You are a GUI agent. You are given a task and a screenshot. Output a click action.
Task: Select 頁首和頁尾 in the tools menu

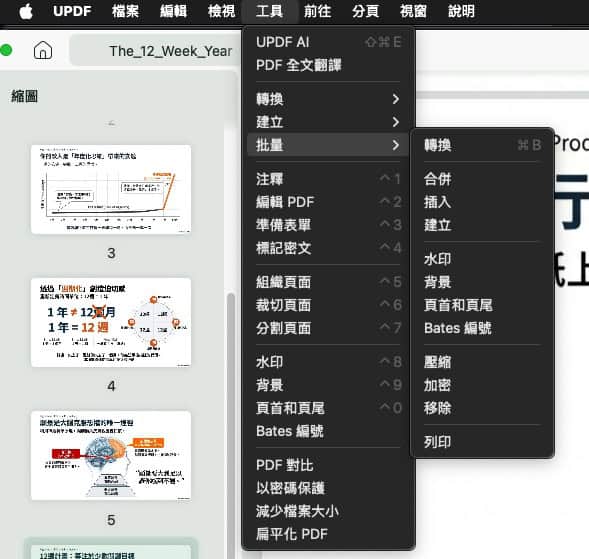point(328,408)
